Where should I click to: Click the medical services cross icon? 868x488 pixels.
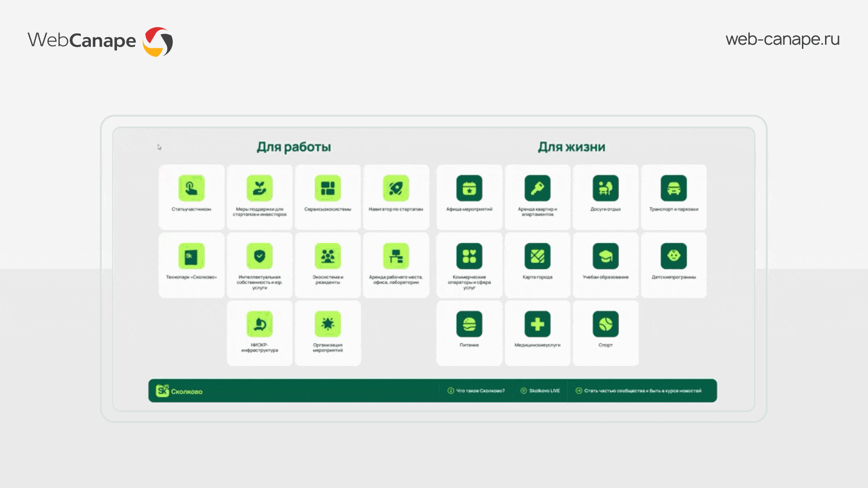click(538, 324)
